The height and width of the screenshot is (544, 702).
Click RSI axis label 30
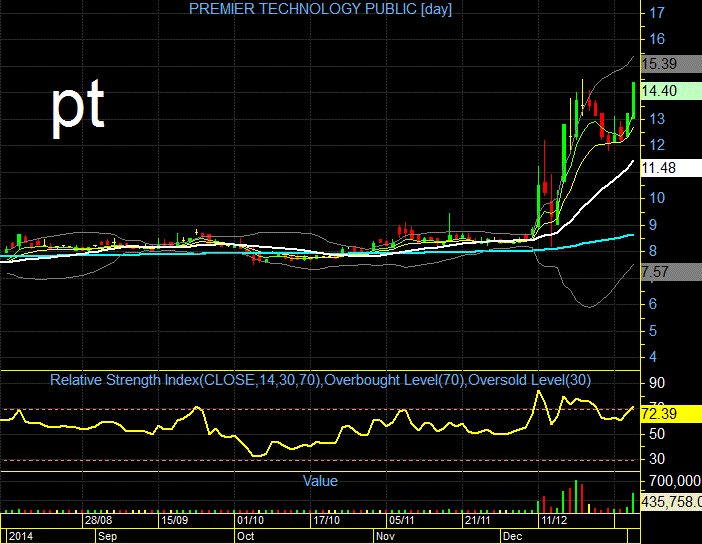click(657, 459)
